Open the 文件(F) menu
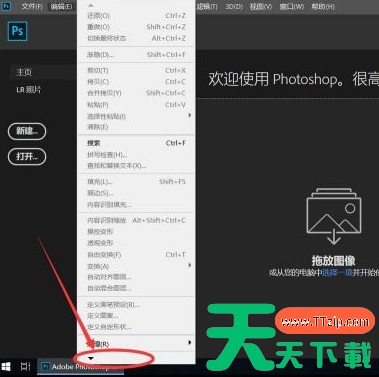Viewport: 379px width, 377px height. pos(32,6)
